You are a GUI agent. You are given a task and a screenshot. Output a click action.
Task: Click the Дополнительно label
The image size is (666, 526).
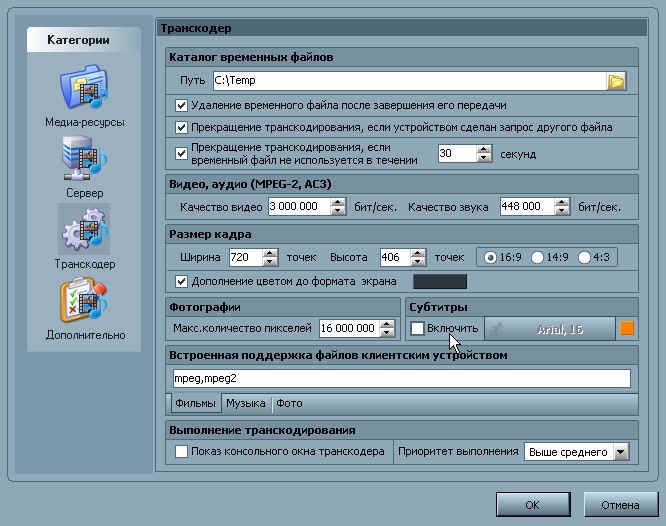coord(86,335)
